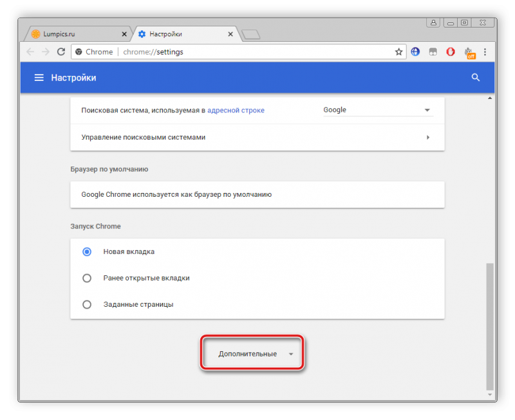
Task: Click the vertical scrollbar thumb
Action: (x=490, y=326)
